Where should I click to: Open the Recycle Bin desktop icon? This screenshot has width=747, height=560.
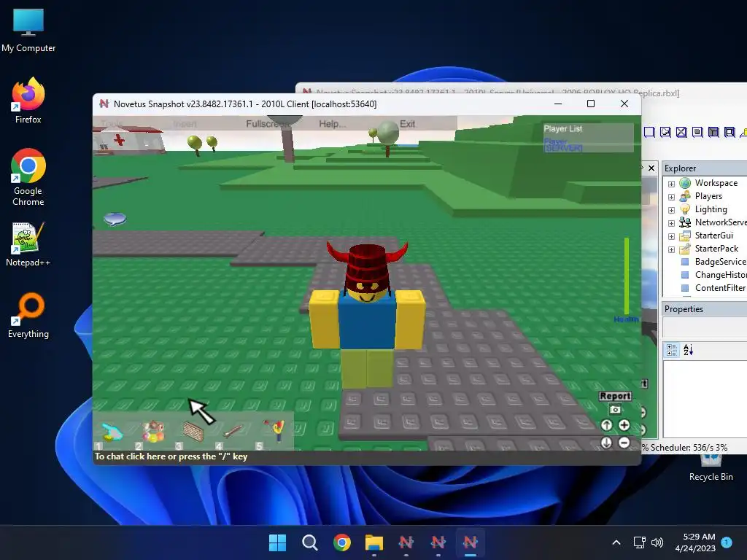coord(711,469)
